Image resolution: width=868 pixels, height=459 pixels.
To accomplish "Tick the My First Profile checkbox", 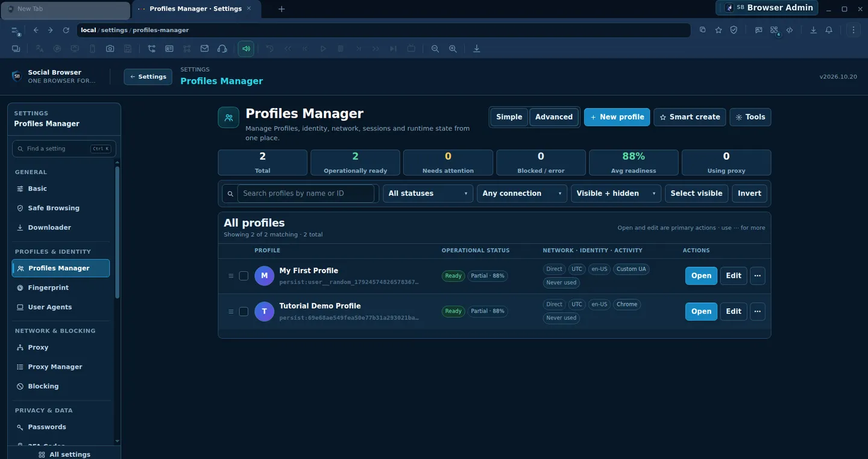I will [x=244, y=276].
